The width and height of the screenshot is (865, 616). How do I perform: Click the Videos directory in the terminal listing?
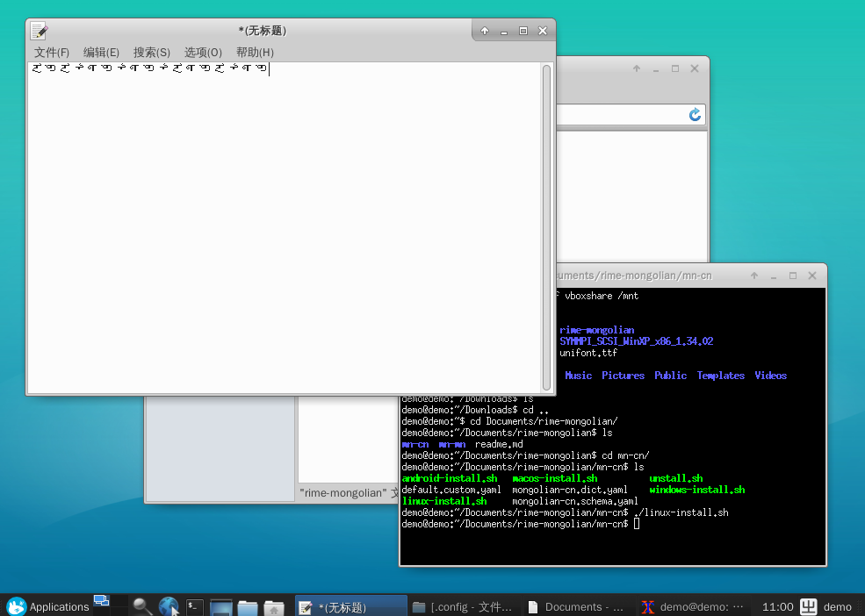[x=771, y=376]
